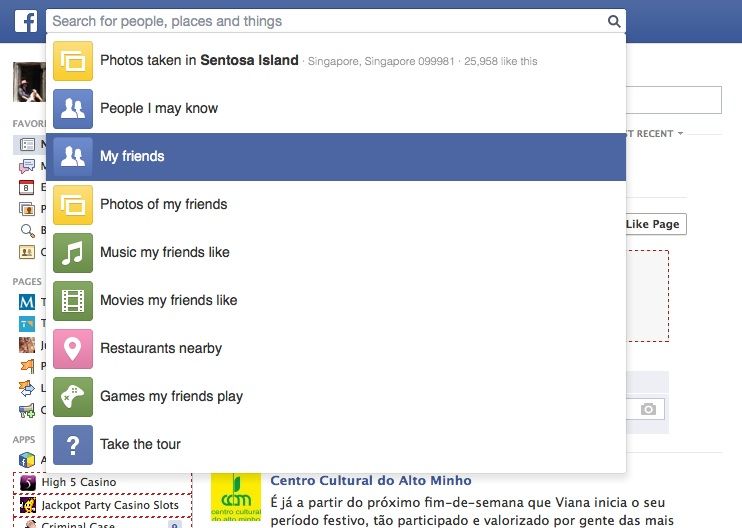Click the Criminal Case app link
This screenshot has height=528, width=742.
point(78,524)
